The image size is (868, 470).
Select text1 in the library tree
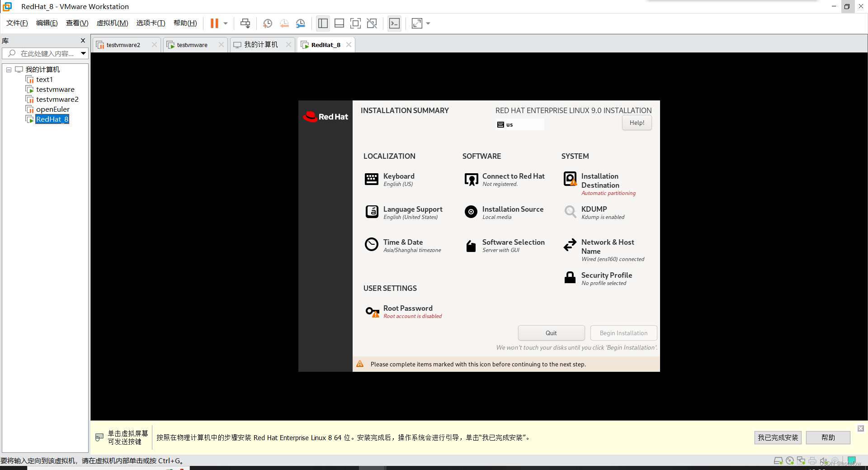click(x=44, y=80)
